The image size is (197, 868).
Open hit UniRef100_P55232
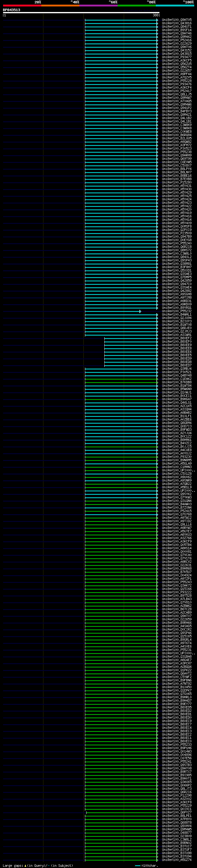click(176, 311)
